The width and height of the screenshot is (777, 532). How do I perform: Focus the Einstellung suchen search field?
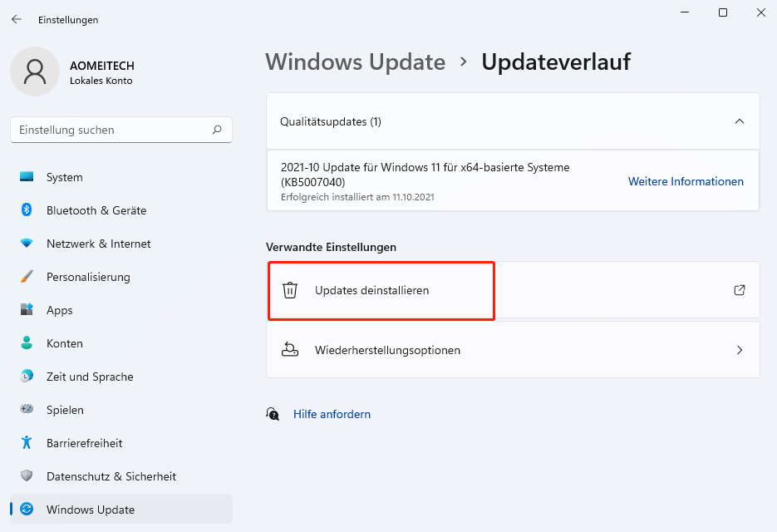112,130
